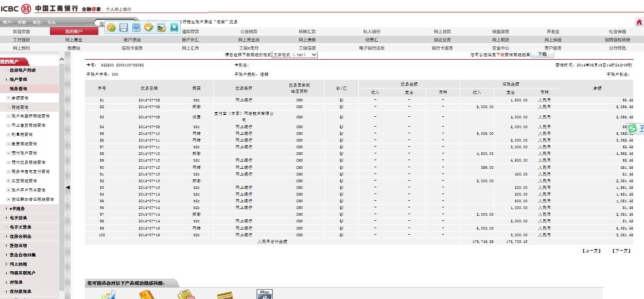Open 账户外汇 menu item
Screen dimensions: 644x299
point(190,40)
